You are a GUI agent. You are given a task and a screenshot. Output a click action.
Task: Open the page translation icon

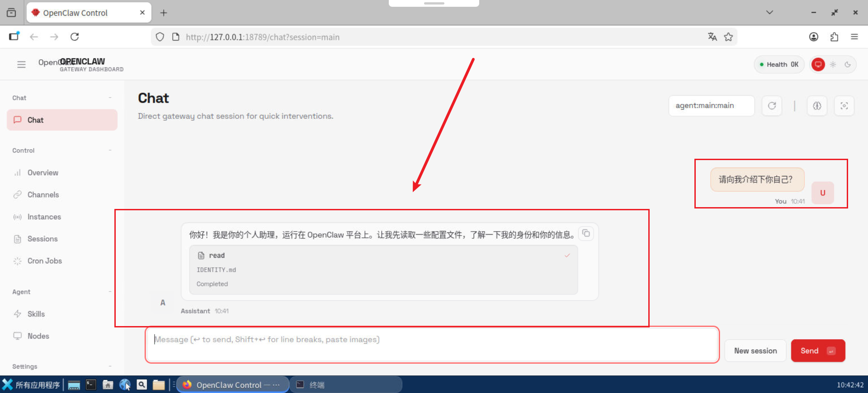pos(712,37)
